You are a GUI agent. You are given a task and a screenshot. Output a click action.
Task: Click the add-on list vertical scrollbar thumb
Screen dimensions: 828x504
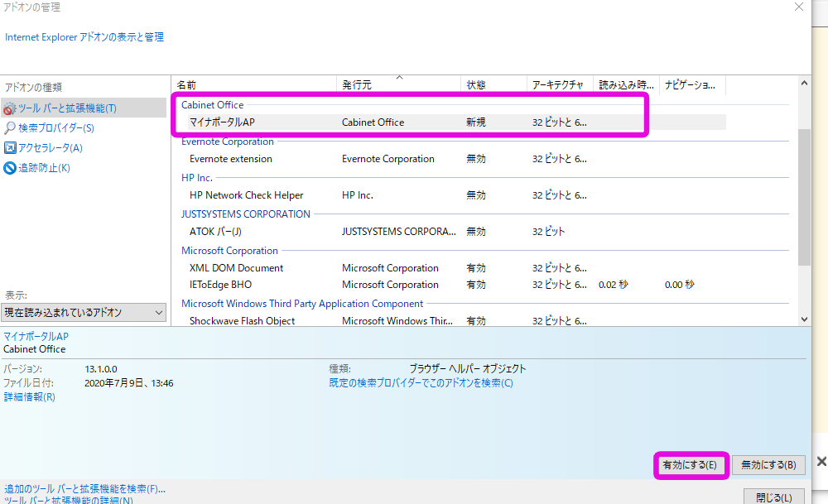(x=804, y=197)
